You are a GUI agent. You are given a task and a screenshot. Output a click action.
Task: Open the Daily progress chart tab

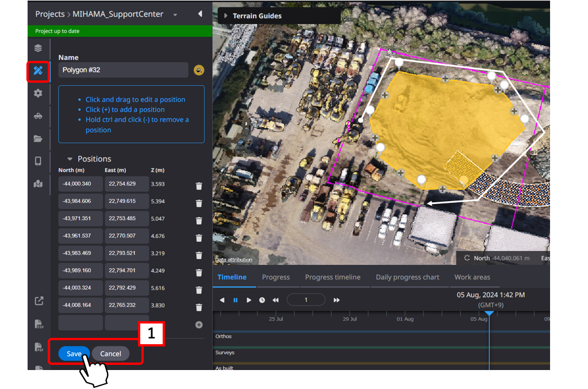pos(407,277)
